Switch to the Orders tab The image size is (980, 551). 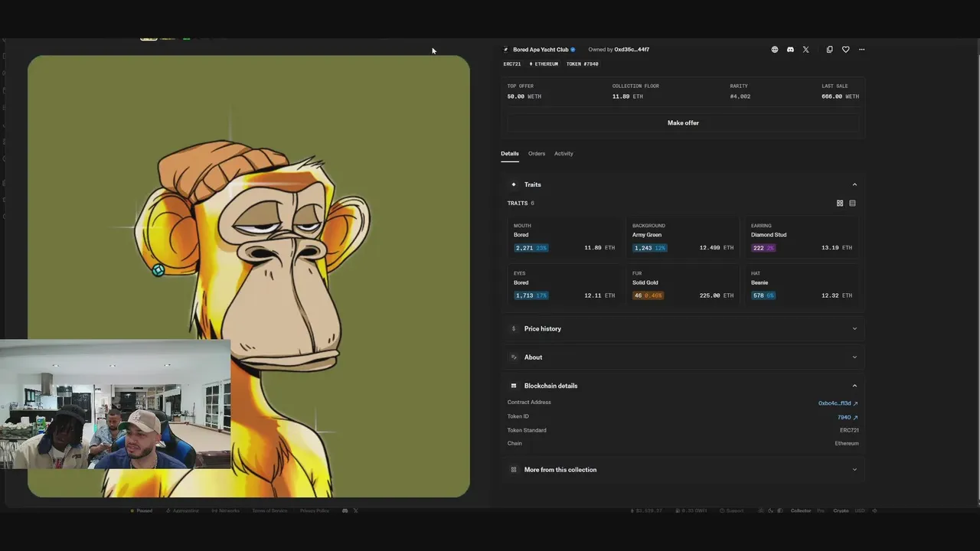click(537, 154)
